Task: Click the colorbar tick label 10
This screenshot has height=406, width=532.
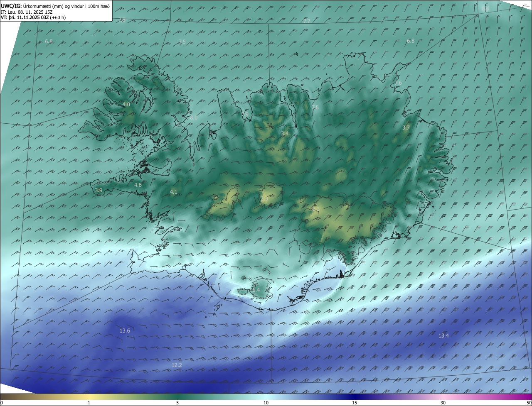Action: click(x=266, y=403)
